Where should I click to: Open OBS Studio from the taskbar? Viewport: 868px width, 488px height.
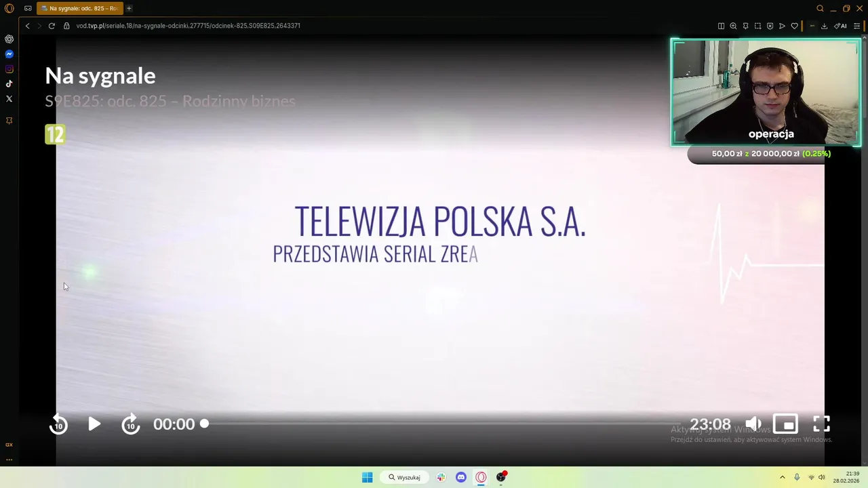500,477
